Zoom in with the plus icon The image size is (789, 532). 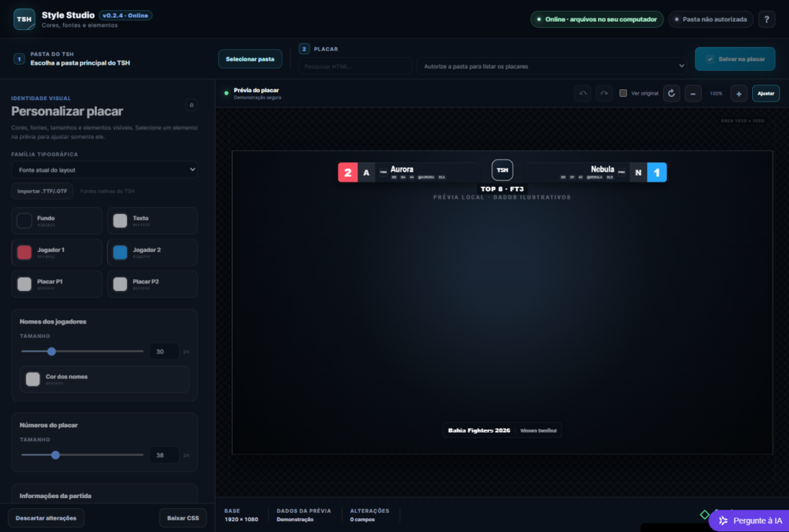(739, 93)
